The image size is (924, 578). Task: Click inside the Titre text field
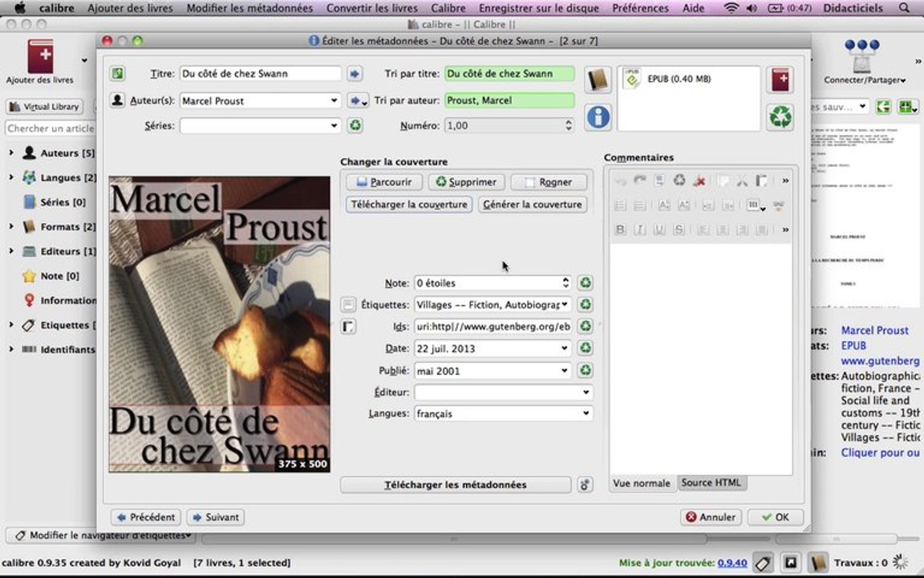tap(261, 74)
